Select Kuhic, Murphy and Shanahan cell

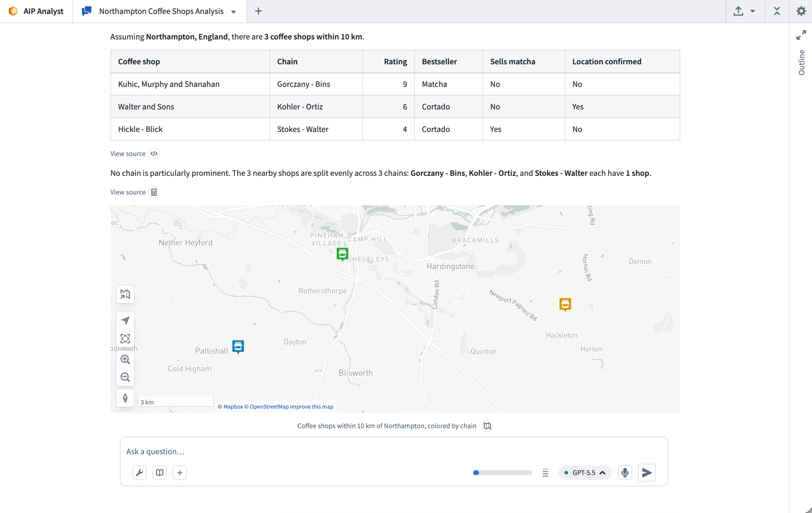[190, 84]
